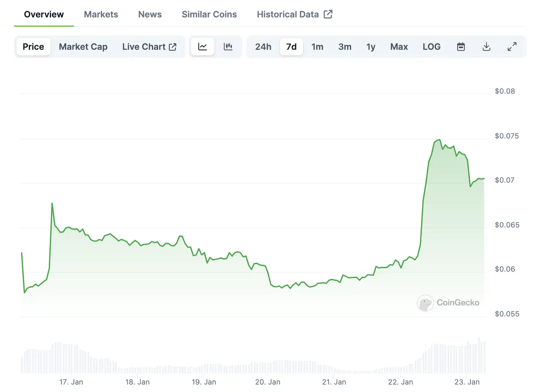Open the Markets tab

click(101, 14)
